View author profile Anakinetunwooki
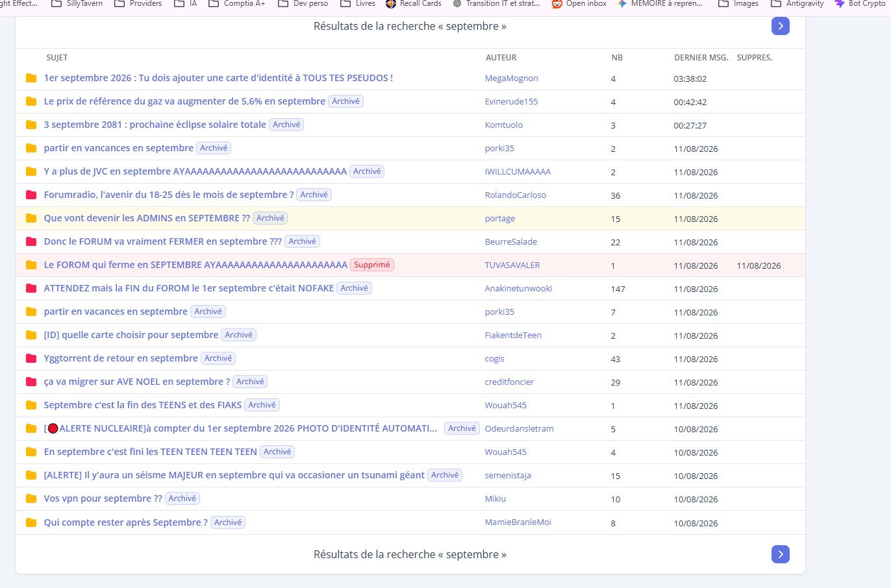 click(x=519, y=289)
